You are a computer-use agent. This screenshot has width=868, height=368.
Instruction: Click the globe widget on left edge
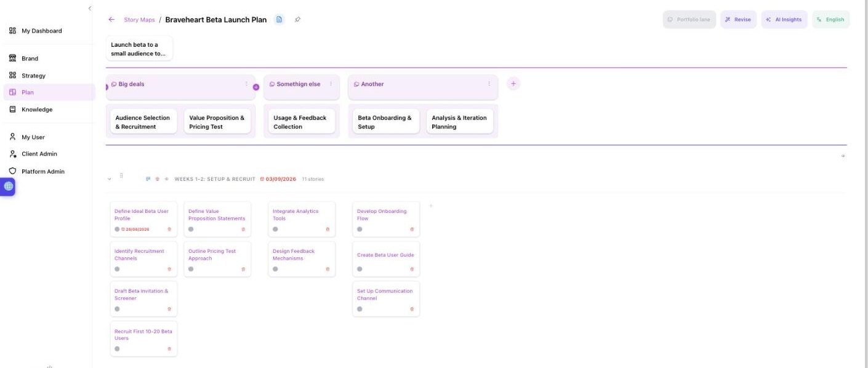click(8, 186)
